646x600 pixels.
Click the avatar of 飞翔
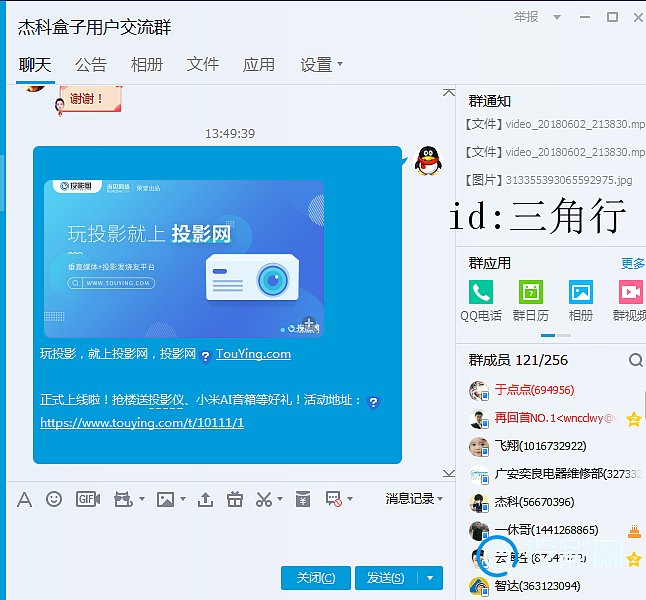point(478,446)
